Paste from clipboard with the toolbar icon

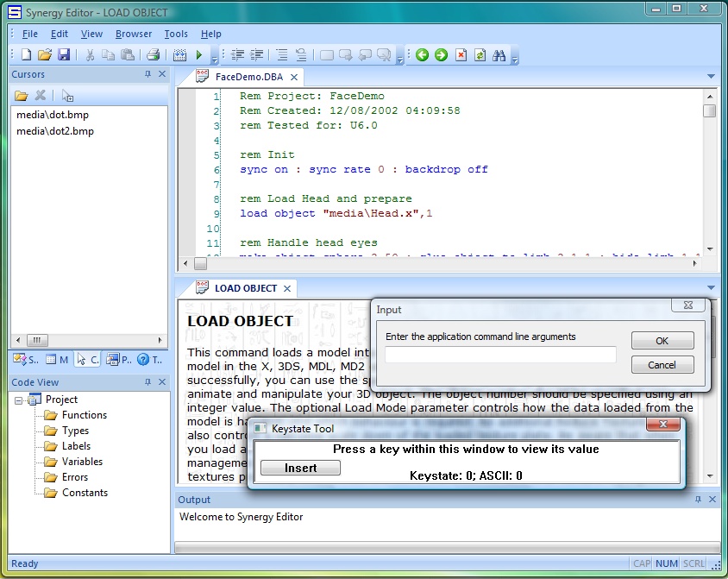click(x=127, y=54)
